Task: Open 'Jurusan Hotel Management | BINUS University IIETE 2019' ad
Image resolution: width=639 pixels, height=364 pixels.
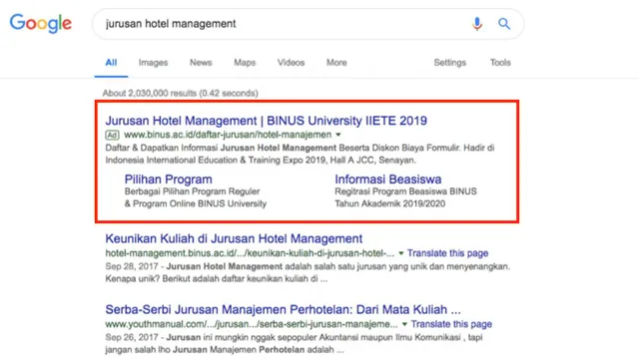Action: pos(267,121)
